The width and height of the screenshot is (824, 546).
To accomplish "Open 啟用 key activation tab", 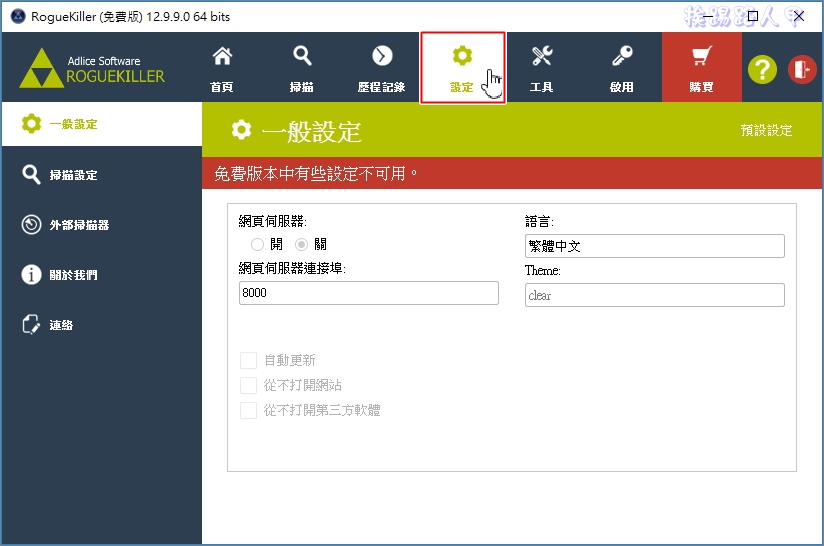I will [622, 68].
